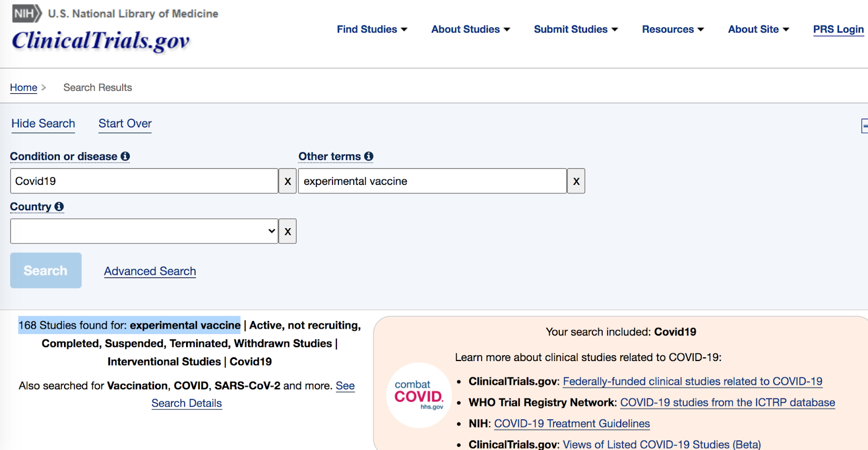Go to PRS Login
Screen dimensions: 868x450
click(838, 29)
